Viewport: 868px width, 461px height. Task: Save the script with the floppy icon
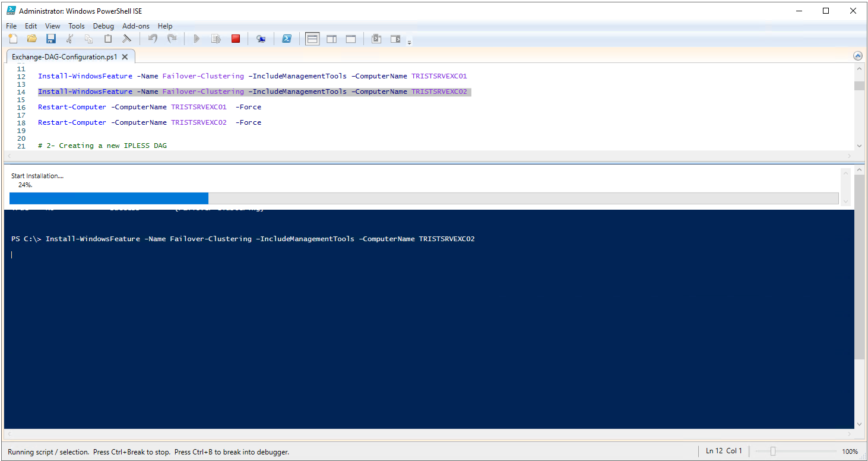51,39
